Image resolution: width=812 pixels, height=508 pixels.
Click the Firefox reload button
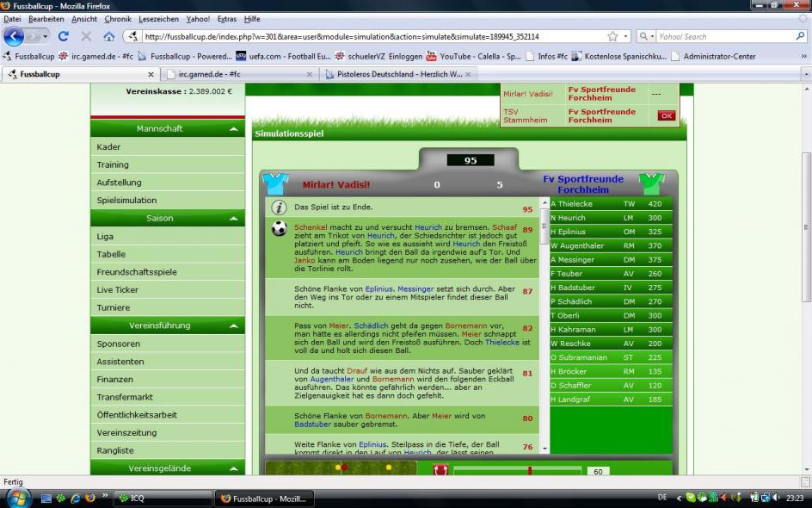click(x=63, y=36)
